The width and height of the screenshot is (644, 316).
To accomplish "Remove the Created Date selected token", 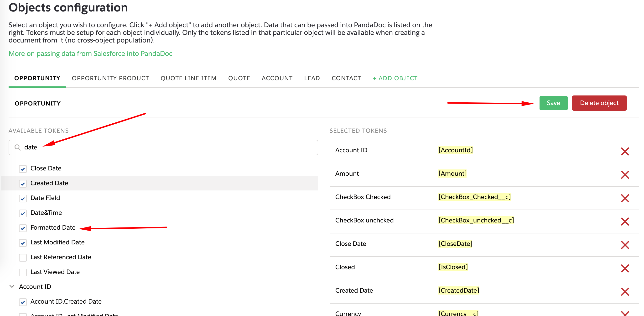I will [x=625, y=291].
